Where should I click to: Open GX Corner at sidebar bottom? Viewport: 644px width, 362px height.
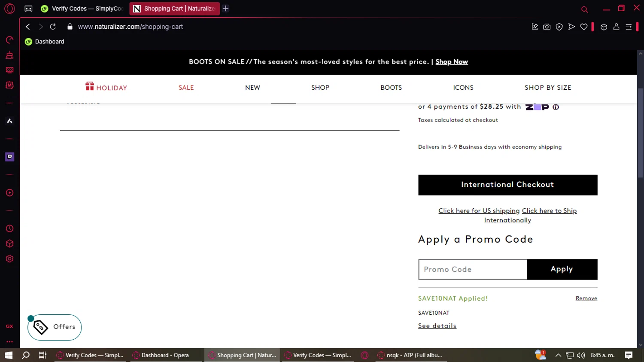click(9, 326)
